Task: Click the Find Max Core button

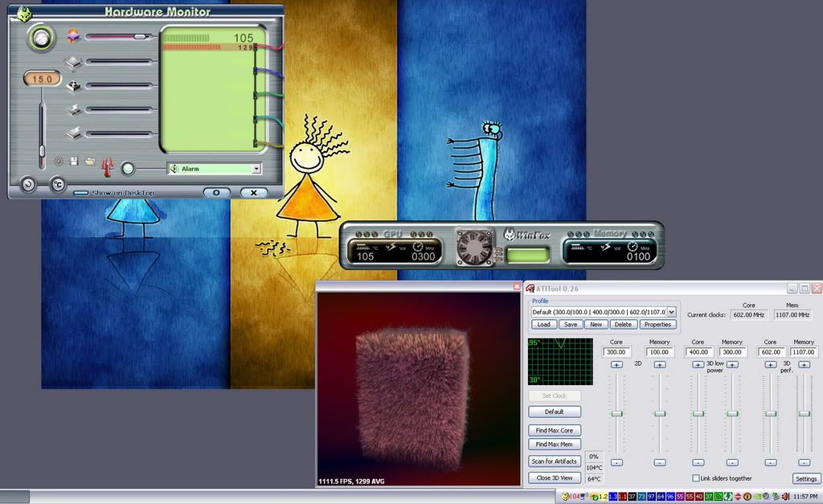Action: [555, 430]
